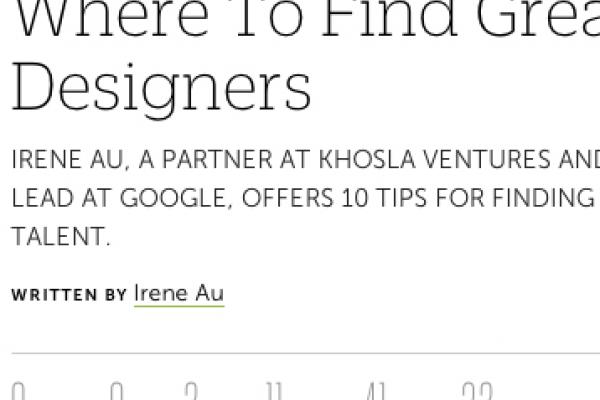Open the Irene Au author link

point(179,294)
